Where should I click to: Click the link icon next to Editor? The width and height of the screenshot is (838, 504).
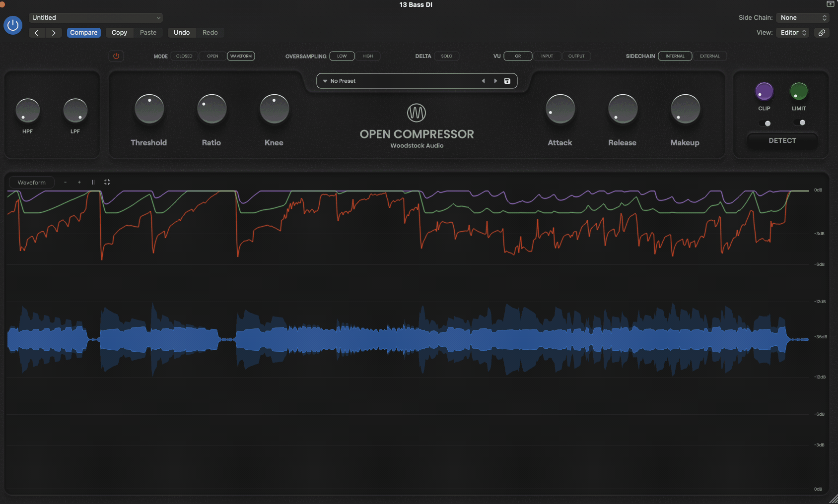pyautogui.click(x=822, y=33)
